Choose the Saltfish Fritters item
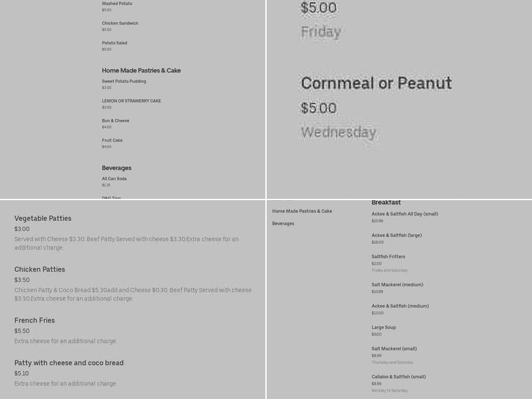This screenshot has height=399, width=532. click(388, 257)
